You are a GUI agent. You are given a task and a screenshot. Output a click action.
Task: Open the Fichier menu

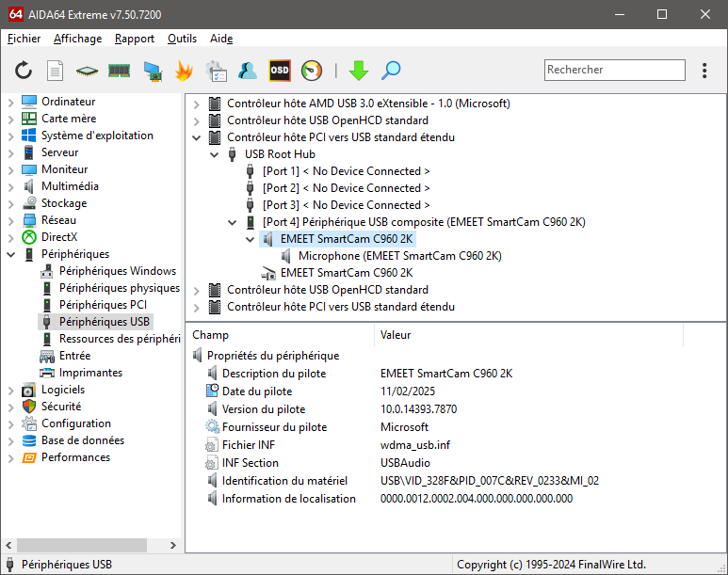point(24,39)
